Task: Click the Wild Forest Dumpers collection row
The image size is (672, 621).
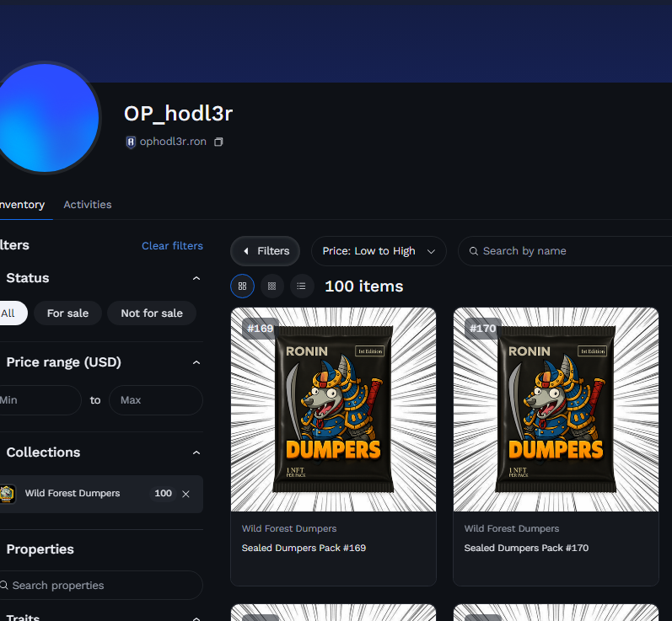Action: point(99,495)
